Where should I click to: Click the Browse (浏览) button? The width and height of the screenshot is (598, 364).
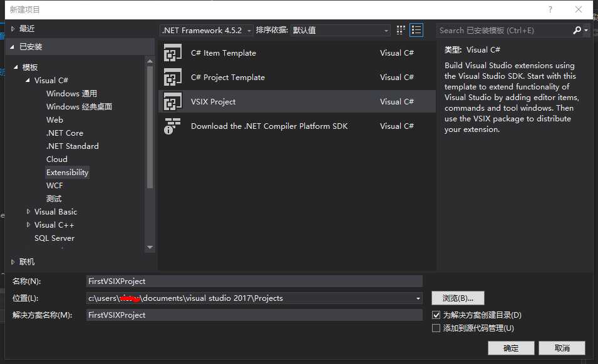[458, 298]
